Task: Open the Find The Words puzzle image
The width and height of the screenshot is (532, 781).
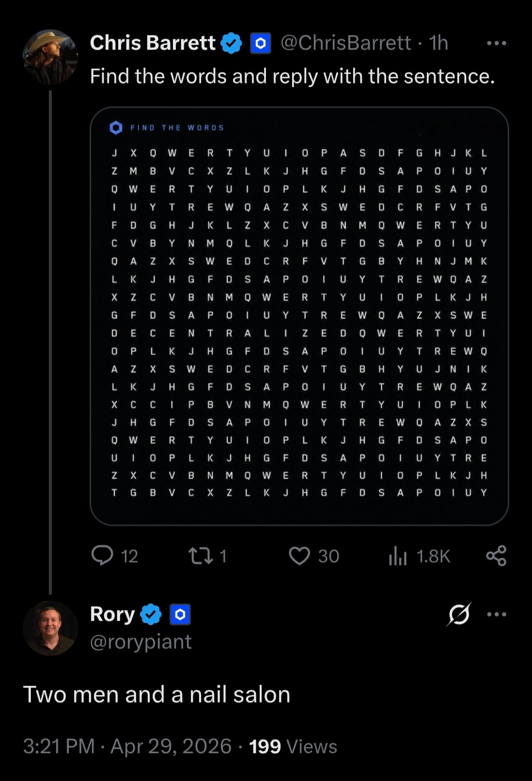Action: point(299,316)
